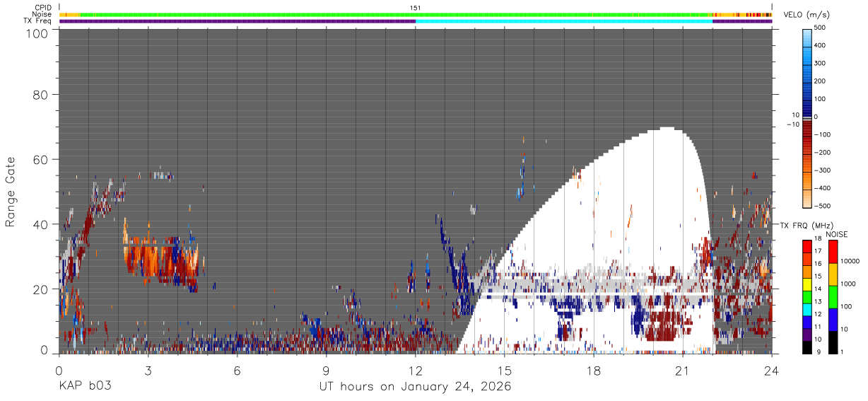This screenshot has height=401, width=868.
Task: Click the velocity scale value '−500'
Action: pyautogui.click(x=823, y=207)
